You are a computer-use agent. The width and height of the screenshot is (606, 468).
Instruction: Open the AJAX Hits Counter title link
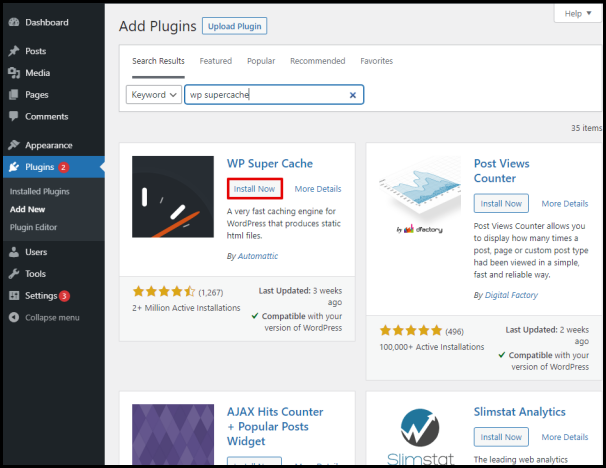(275, 427)
